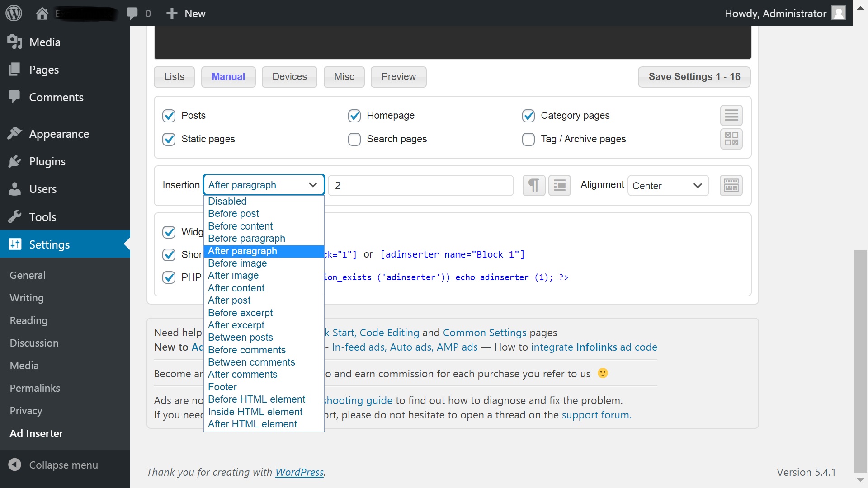The height and width of the screenshot is (488, 868).
Task: Toggle the paragraph clearance icon
Action: [x=559, y=185]
